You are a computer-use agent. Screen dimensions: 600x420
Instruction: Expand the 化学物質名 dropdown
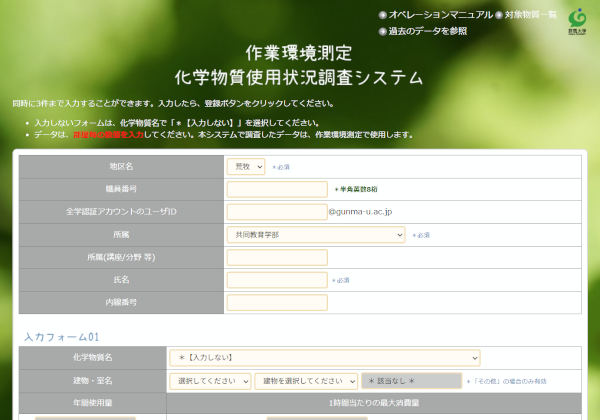pyautogui.click(x=325, y=358)
